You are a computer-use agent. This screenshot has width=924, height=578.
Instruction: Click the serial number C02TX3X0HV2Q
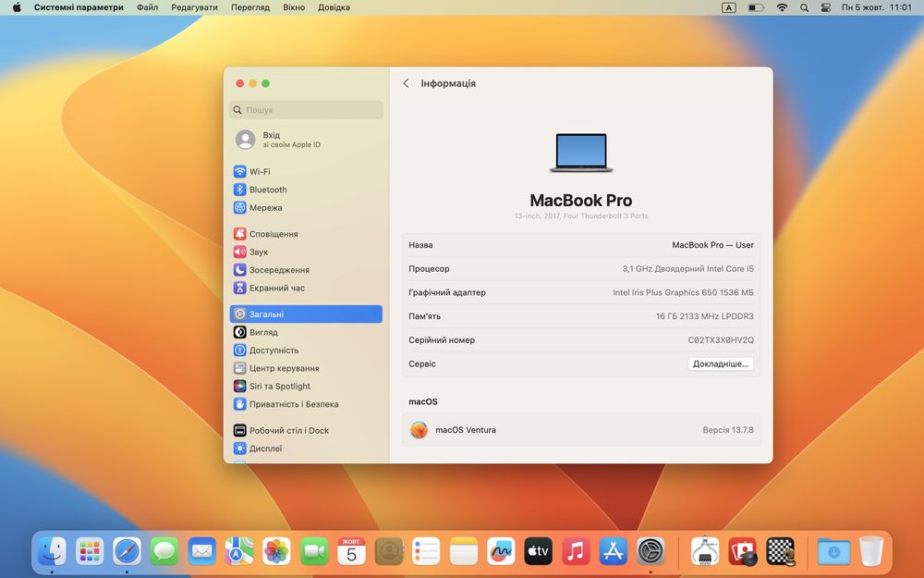pyautogui.click(x=721, y=339)
